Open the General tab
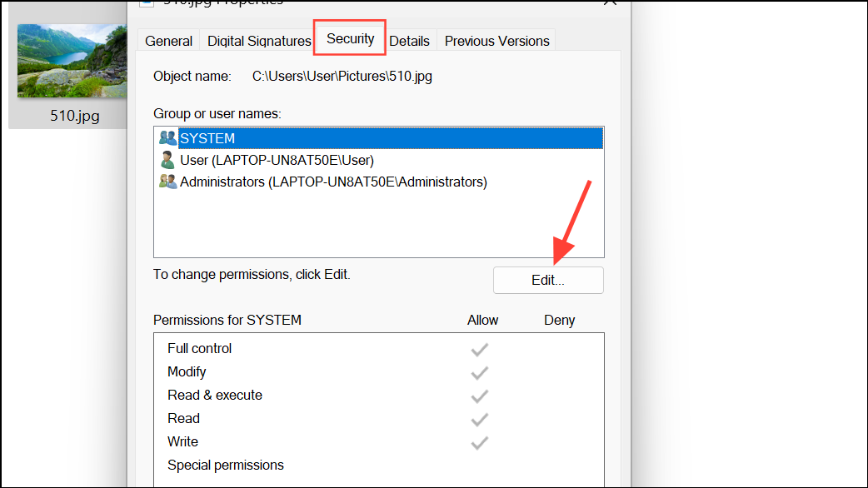 [x=168, y=41]
